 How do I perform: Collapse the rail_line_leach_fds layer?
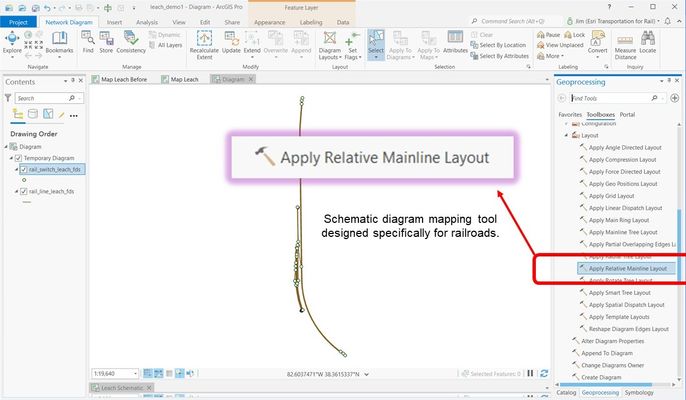pyautogui.click(x=17, y=191)
